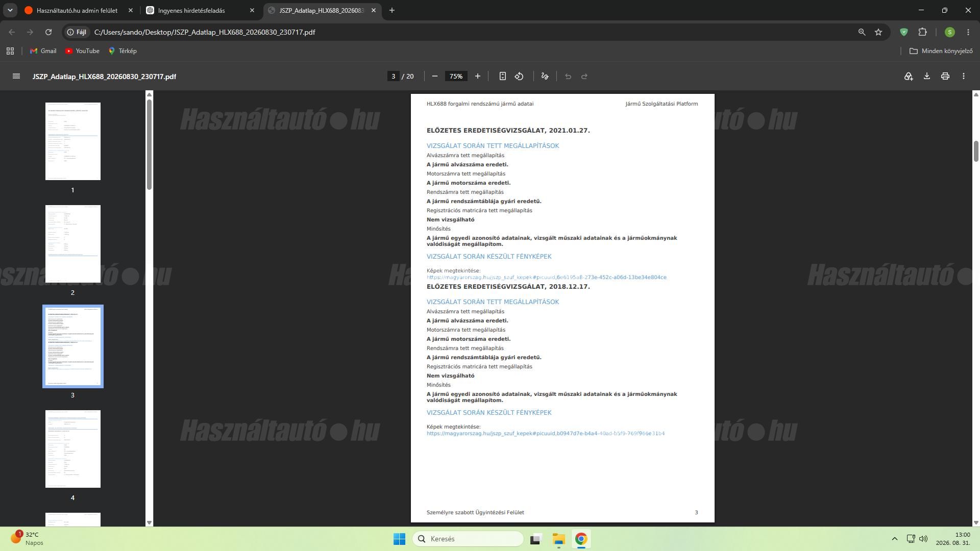980x551 pixels.
Task: Toggle the PDF sidebar menu icon
Action: click(16, 76)
